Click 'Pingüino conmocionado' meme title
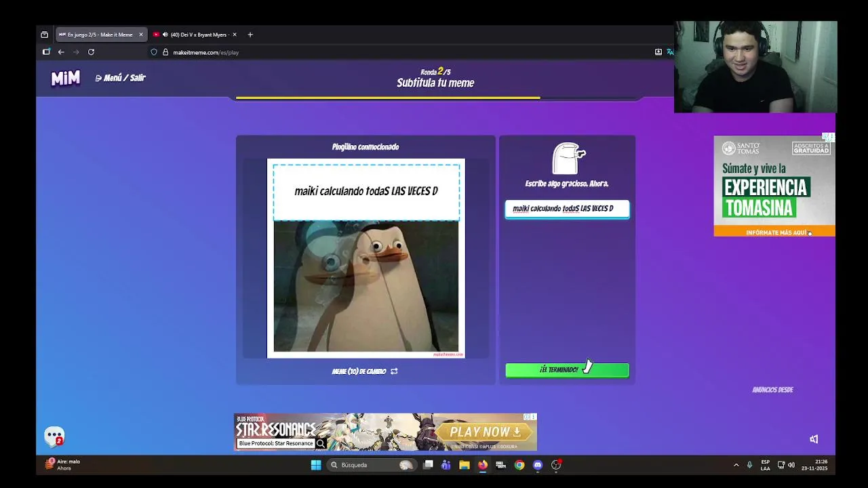The image size is (868, 488). tap(366, 147)
